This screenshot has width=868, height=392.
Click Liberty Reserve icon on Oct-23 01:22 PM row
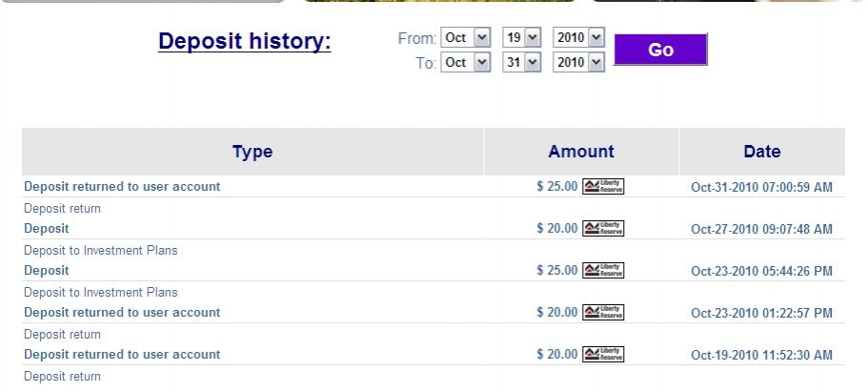603,313
